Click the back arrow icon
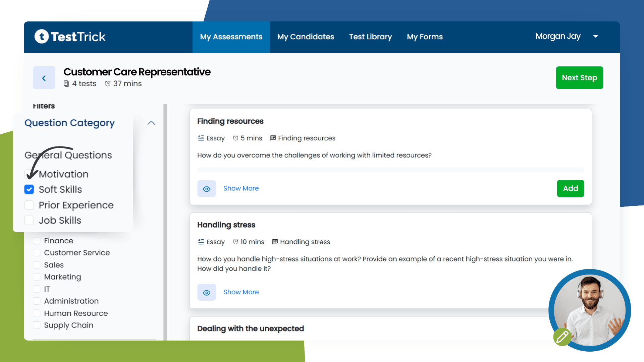Screen dimensions: 644x362 44,78
